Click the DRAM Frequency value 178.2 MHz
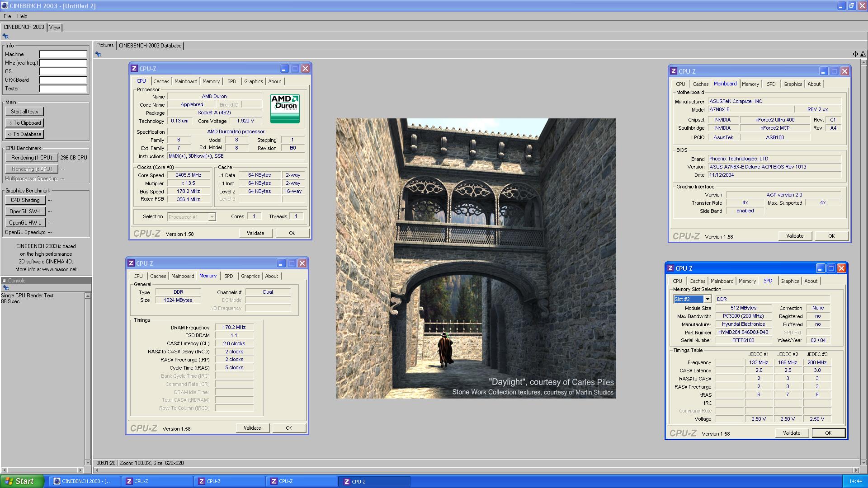The width and height of the screenshot is (868, 488). [x=234, y=328]
